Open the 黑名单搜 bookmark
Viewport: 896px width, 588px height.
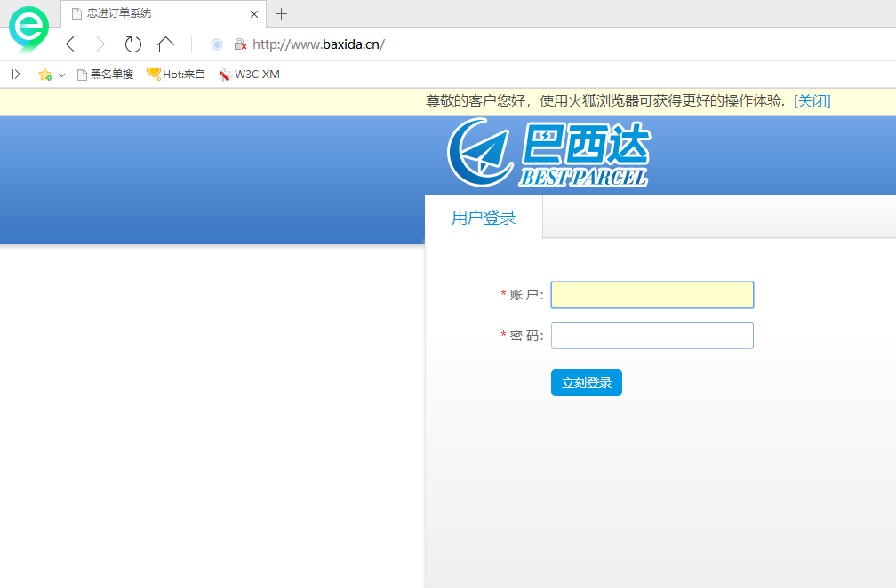pos(105,75)
